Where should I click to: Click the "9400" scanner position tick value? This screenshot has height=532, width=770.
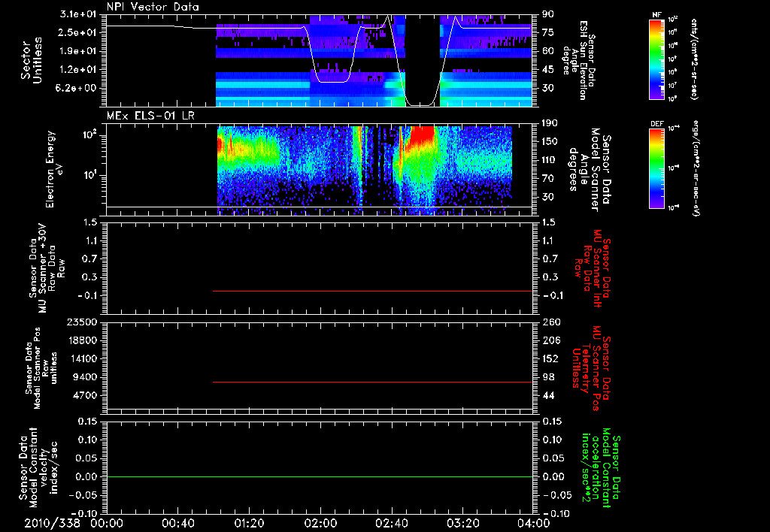point(85,377)
